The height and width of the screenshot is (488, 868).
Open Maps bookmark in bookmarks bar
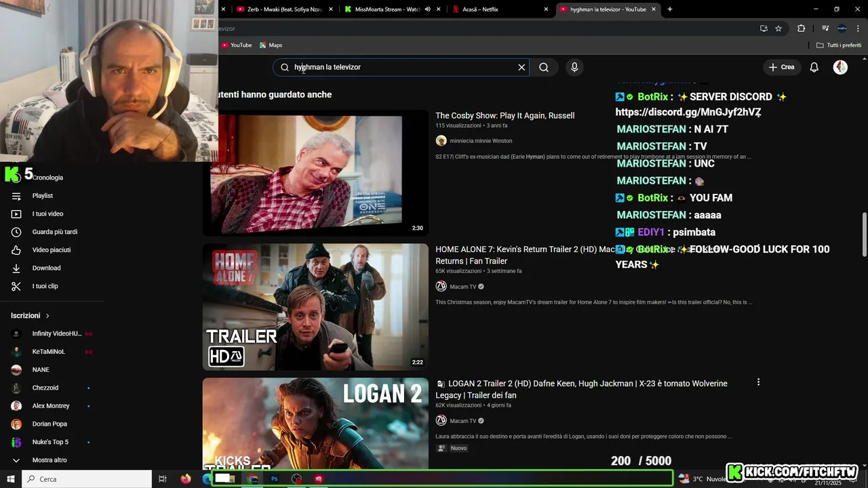click(271, 45)
